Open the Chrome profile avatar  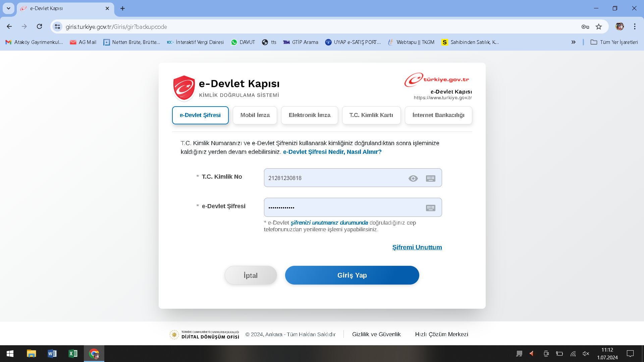[620, 26]
